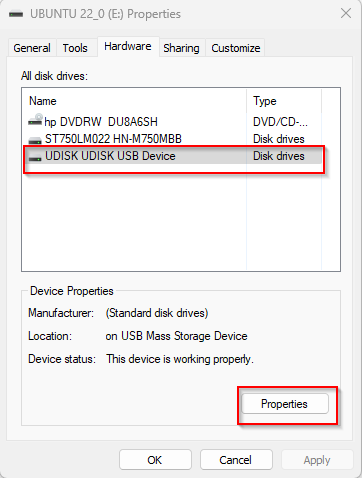Click the UDISK USB Device drive icon
362x478 pixels.
35,157
